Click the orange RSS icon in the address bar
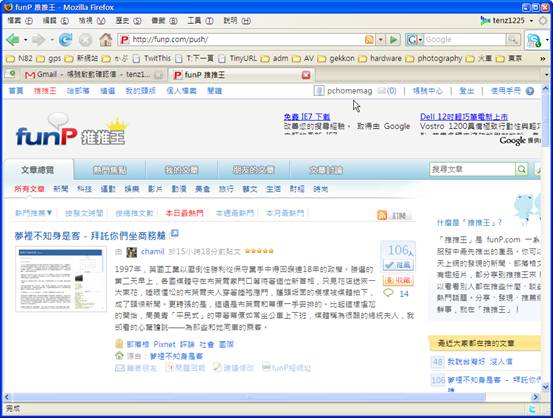The height and width of the screenshot is (418, 553). [x=369, y=40]
